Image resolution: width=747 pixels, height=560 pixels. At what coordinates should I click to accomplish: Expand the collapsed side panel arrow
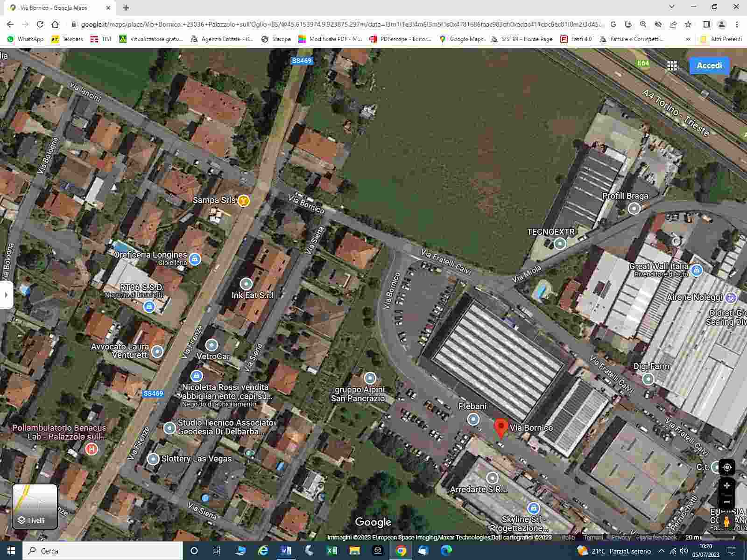(x=6, y=295)
